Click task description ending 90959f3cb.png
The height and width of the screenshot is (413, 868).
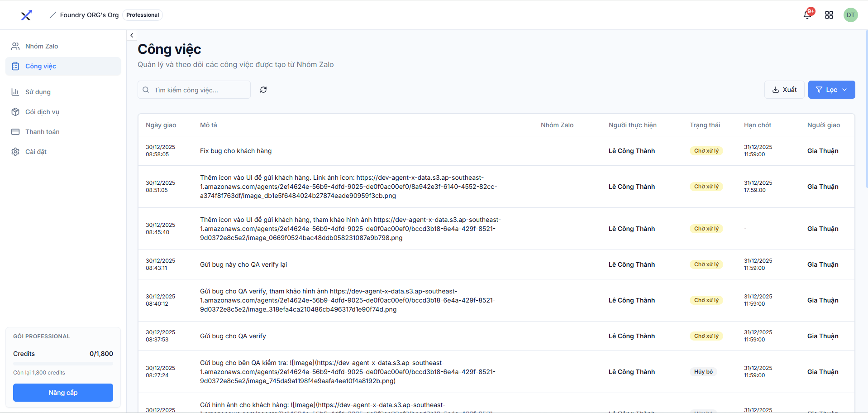348,187
